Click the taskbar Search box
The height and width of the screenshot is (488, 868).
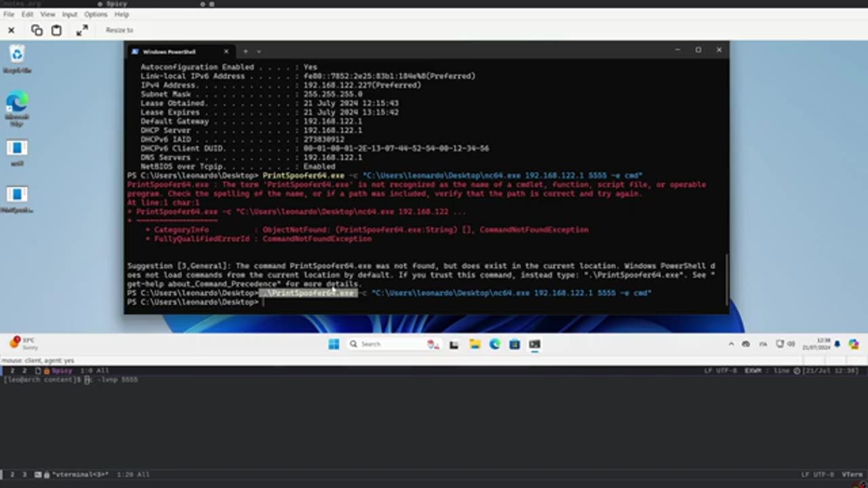(x=393, y=344)
